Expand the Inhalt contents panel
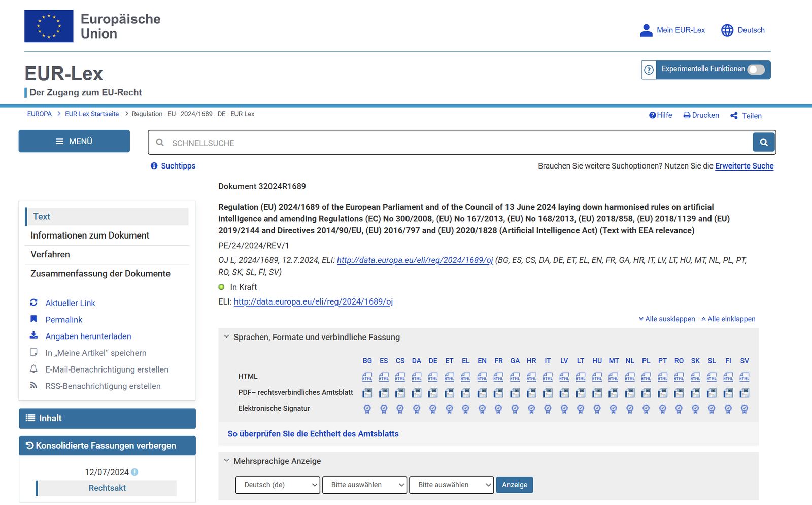812x505 pixels. tap(107, 418)
